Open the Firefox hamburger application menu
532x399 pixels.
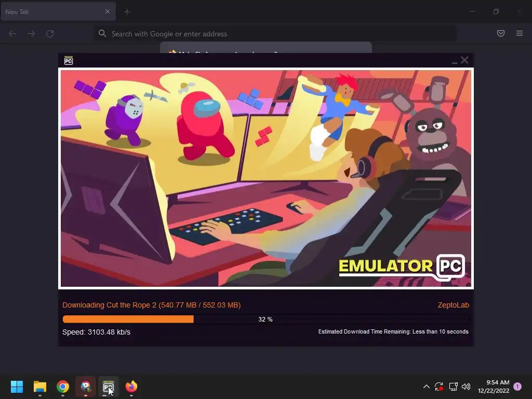520,33
